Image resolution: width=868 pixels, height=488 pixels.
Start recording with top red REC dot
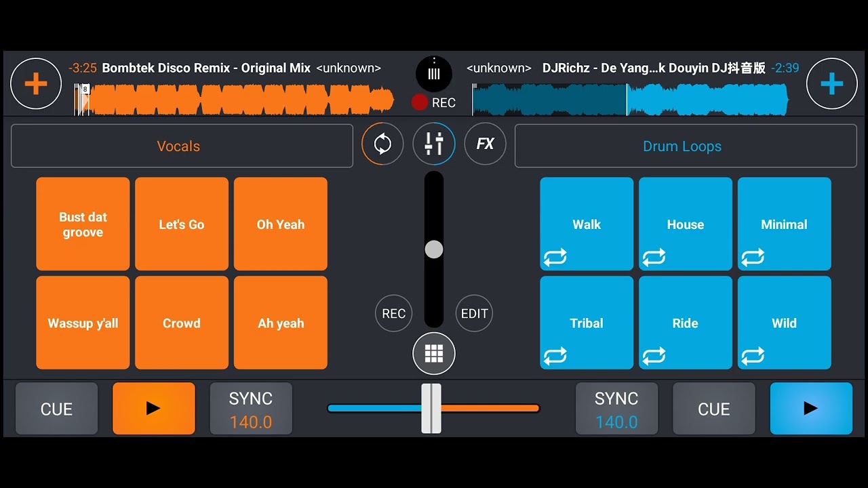(x=420, y=102)
